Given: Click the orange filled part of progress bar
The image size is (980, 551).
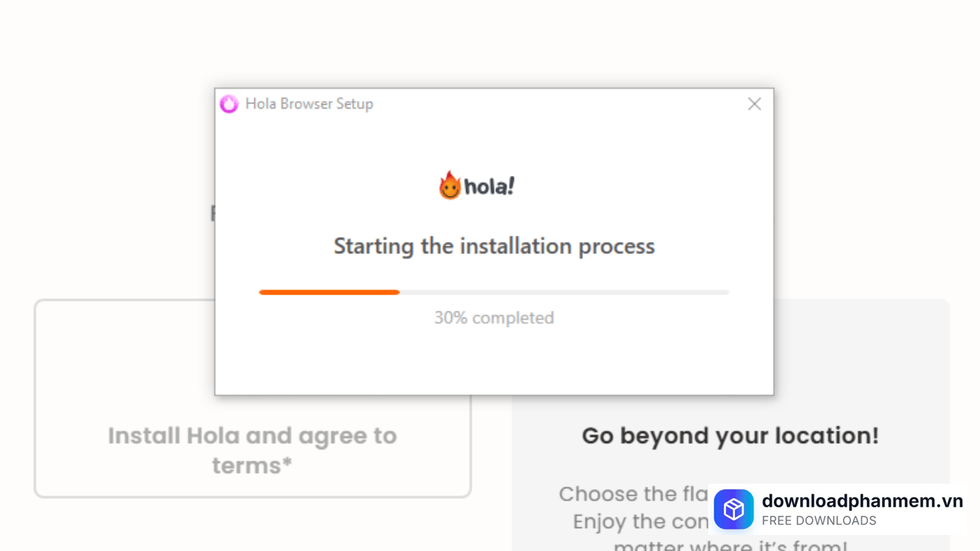Looking at the screenshot, I should (329, 292).
